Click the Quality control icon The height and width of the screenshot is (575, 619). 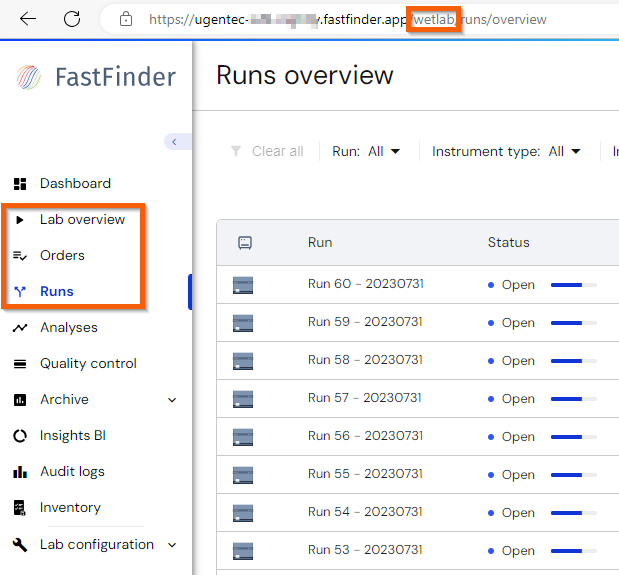coord(20,363)
